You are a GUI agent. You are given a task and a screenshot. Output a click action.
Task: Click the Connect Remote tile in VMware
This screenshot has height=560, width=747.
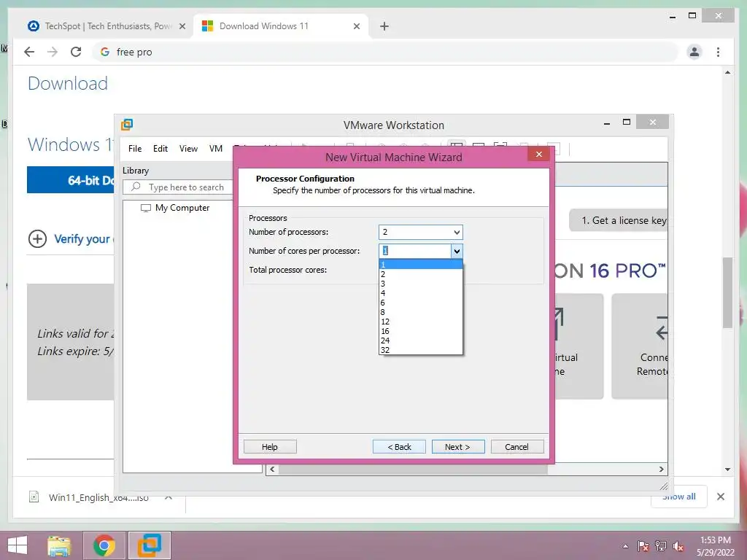pyautogui.click(x=639, y=346)
